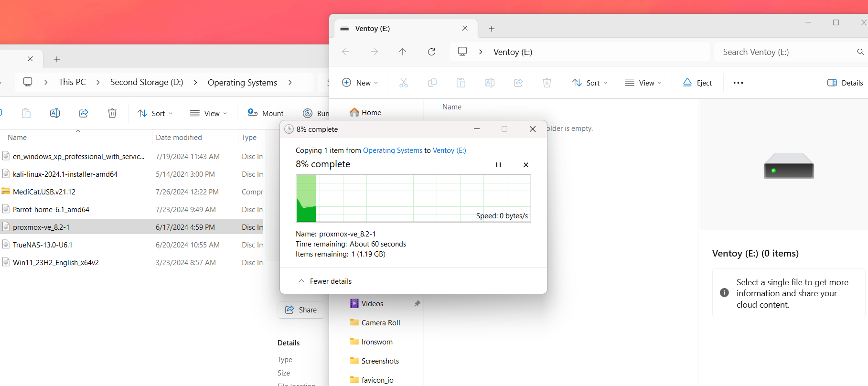Sort left window by Name column
This screenshot has height=386, width=868.
(17, 138)
